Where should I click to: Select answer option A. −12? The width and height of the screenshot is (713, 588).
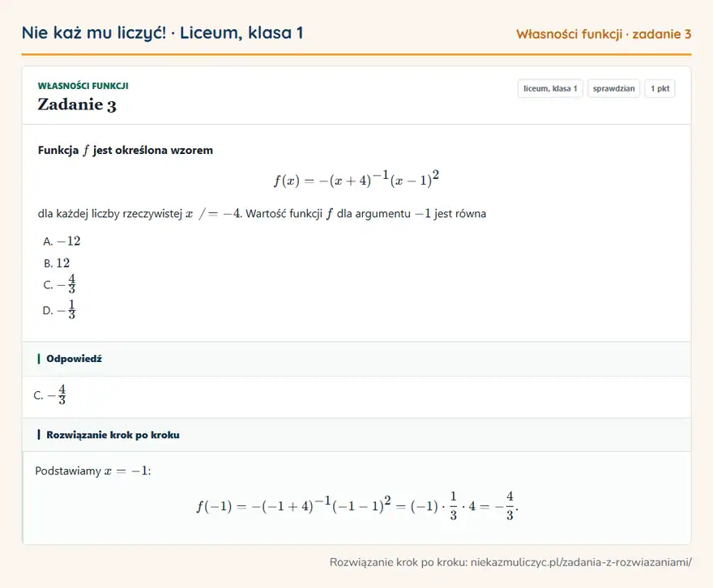click(62, 241)
